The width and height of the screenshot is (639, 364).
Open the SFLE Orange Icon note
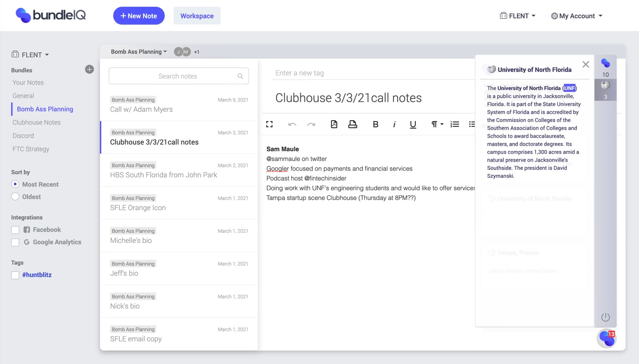click(179, 203)
